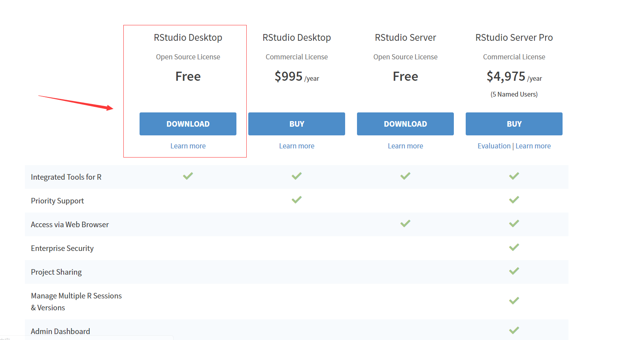Click 'Free' price under RStudio Server
This screenshot has height=340, width=644.
click(405, 76)
